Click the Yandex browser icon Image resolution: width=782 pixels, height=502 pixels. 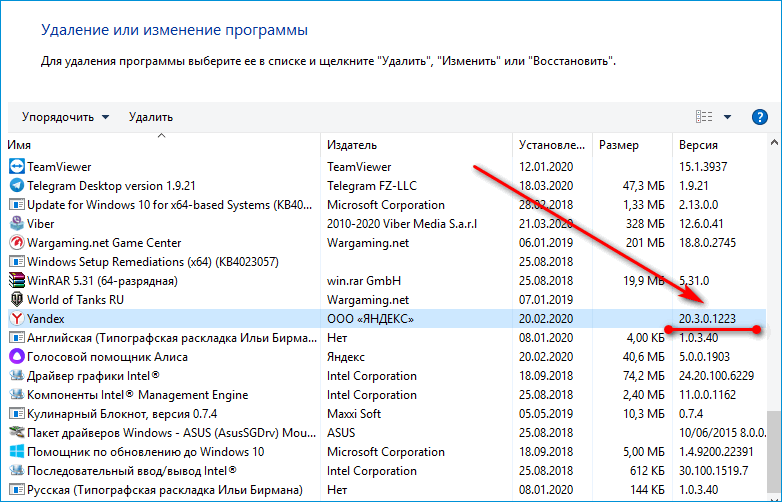pos(15,319)
